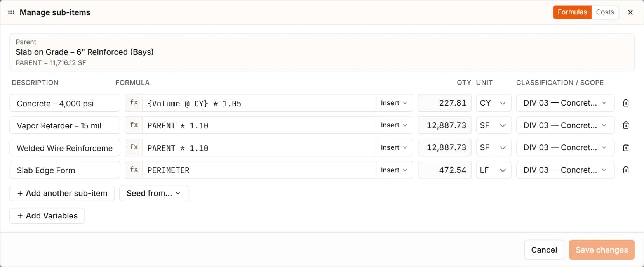
Task: Open Insert menu for the Concrete formula
Action: (x=394, y=103)
